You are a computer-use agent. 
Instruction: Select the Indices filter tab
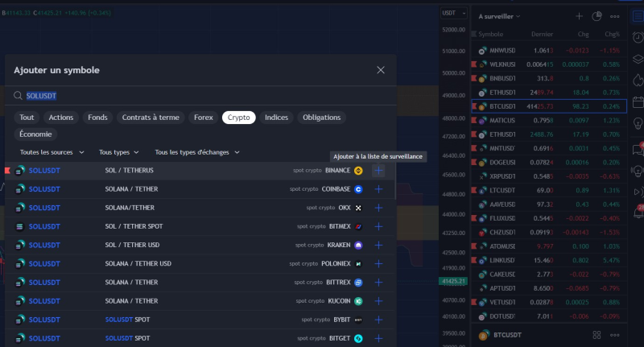pyautogui.click(x=276, y=118)
